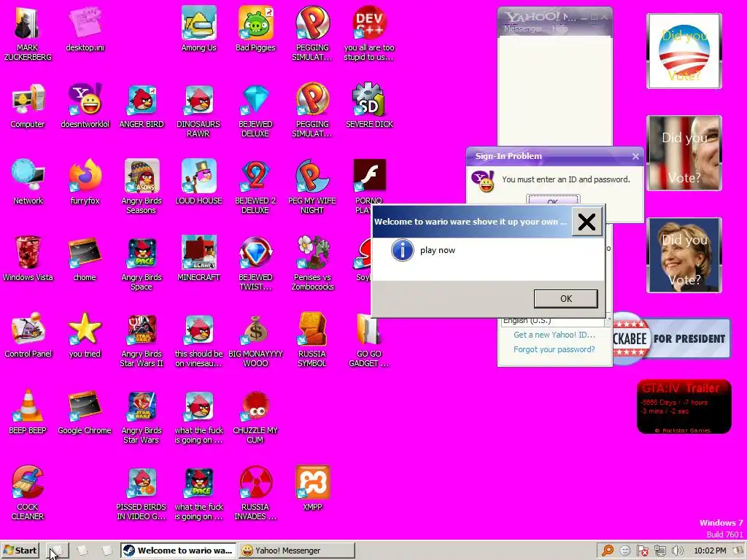Open the English (U.S.) language dropdown
This screenshot has width=747, height=560.
click(555, 321)
